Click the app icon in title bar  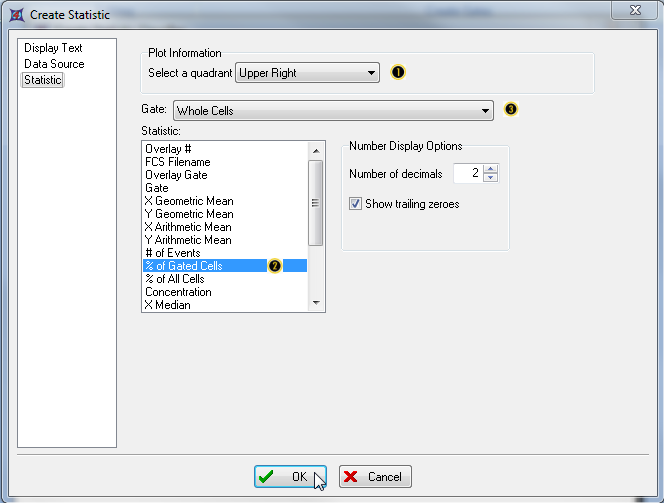(x=17, y=15)
